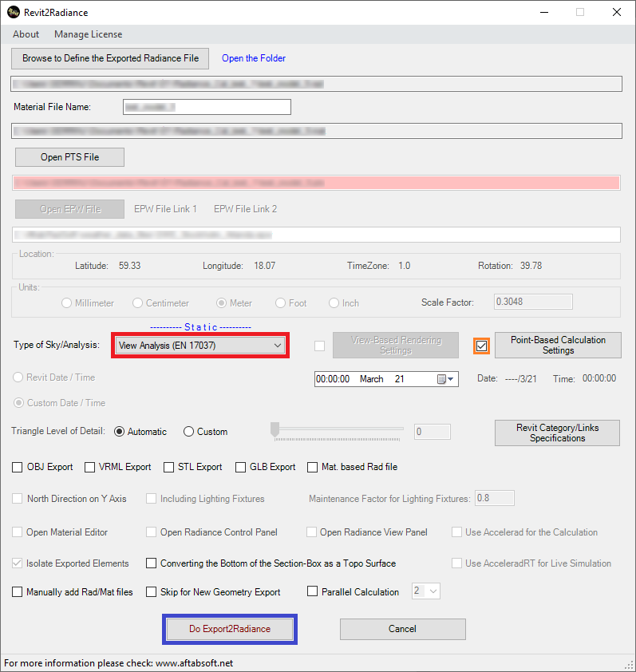The height and width of the screenshot is (672, 636).
Task: Open EPW File Link 2
Action: pos(246,209)
